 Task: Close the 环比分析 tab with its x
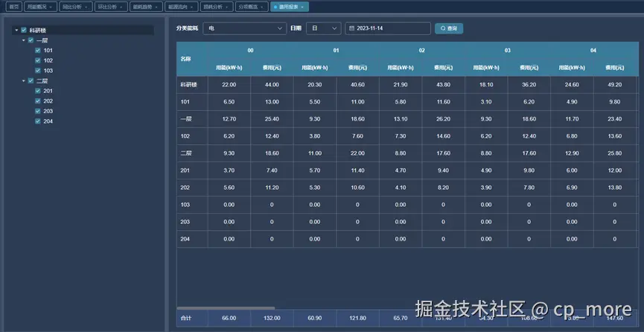coord(121,7)
